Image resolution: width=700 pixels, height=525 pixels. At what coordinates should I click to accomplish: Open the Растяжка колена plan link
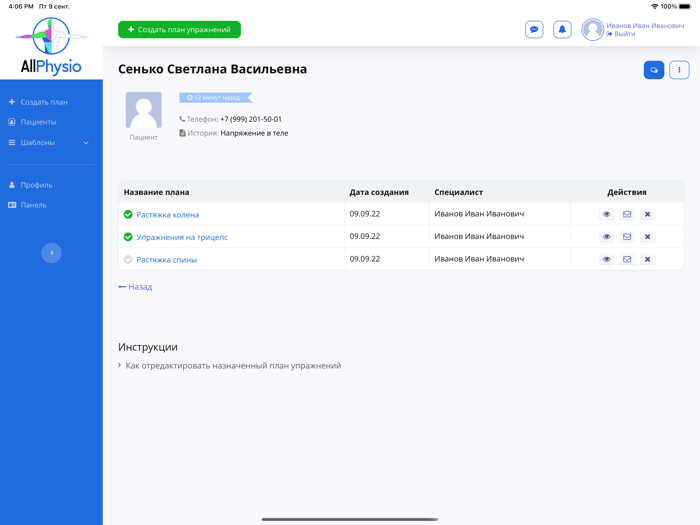point(167,215)
